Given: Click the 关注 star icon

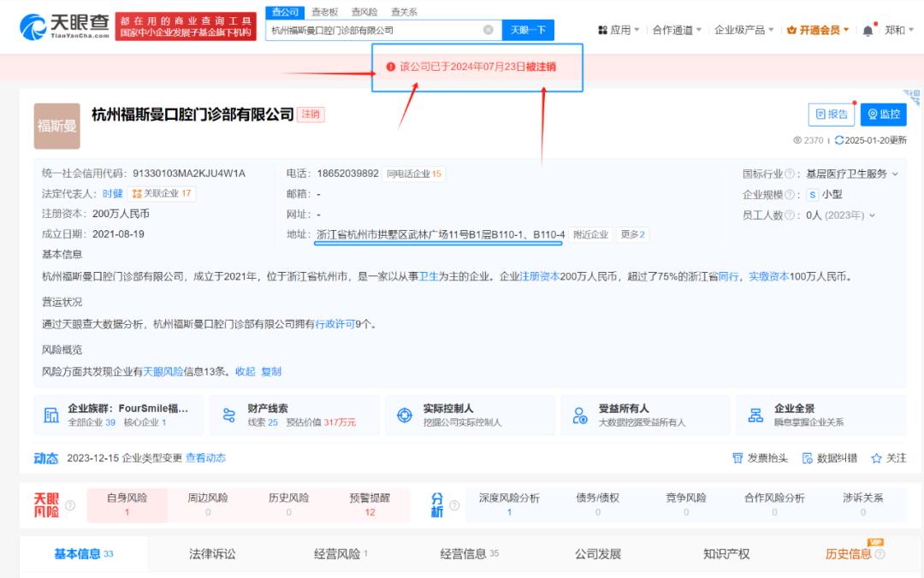Looking at the screenshot, I should coord(876,458).
